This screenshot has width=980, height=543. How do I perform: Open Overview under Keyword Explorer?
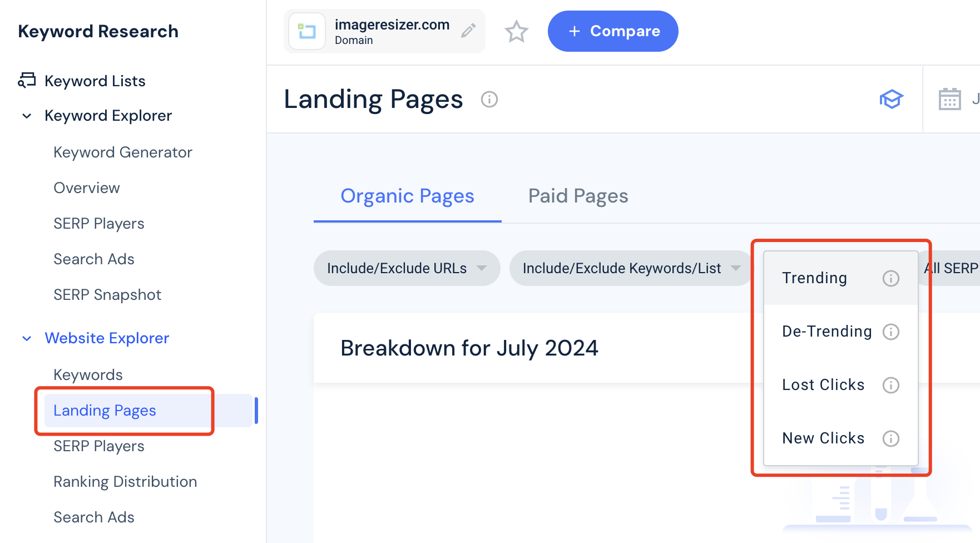coord(87,188)
